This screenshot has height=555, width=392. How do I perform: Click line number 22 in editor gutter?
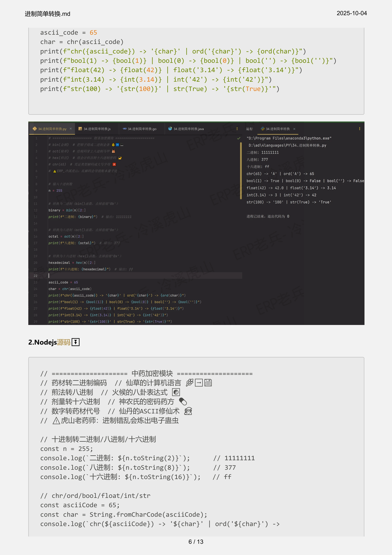(36, 276)
